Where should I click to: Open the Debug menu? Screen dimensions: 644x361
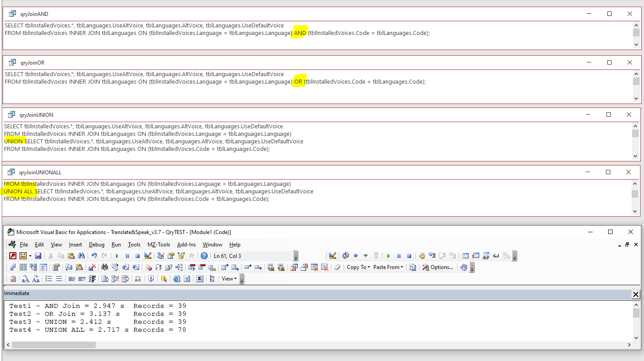click(x=97, y=245)
